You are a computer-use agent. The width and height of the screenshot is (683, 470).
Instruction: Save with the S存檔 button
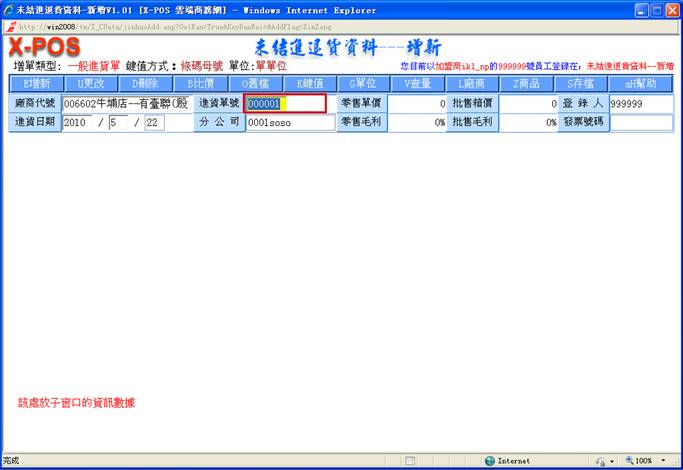coord(581,83)
